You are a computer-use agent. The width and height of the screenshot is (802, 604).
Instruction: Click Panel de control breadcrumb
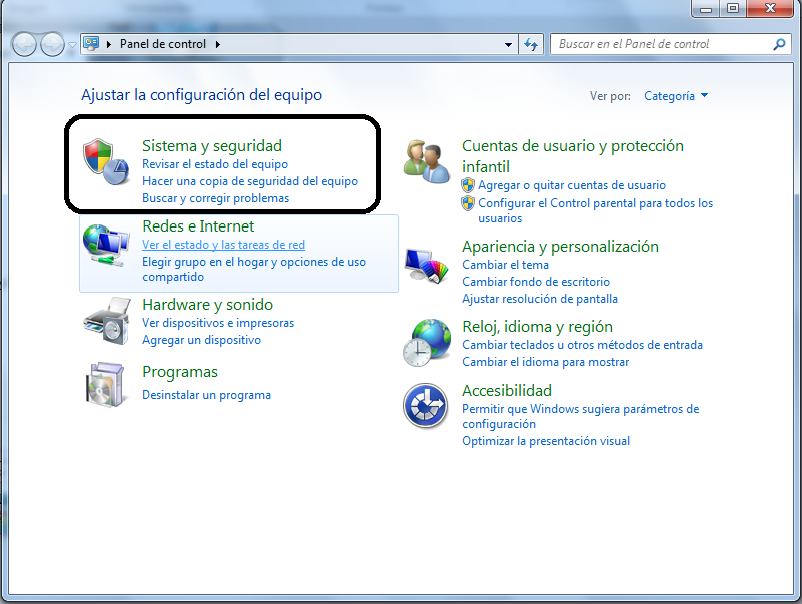tap(163, 44)
